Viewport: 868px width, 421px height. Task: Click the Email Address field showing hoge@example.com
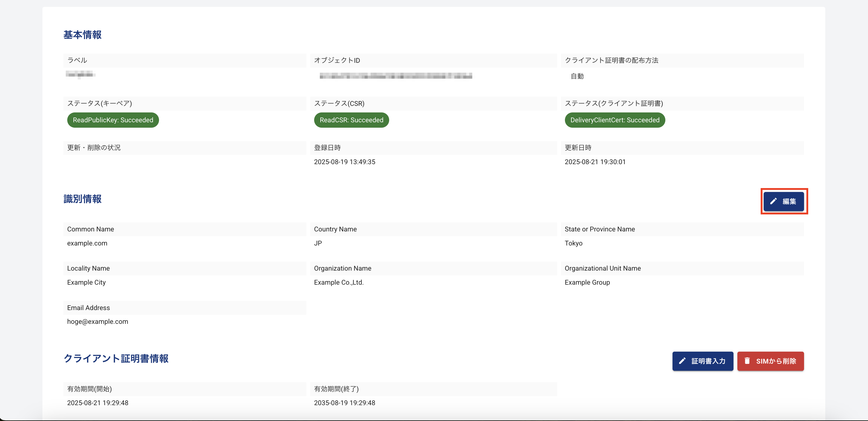click(x=97, y=321)
